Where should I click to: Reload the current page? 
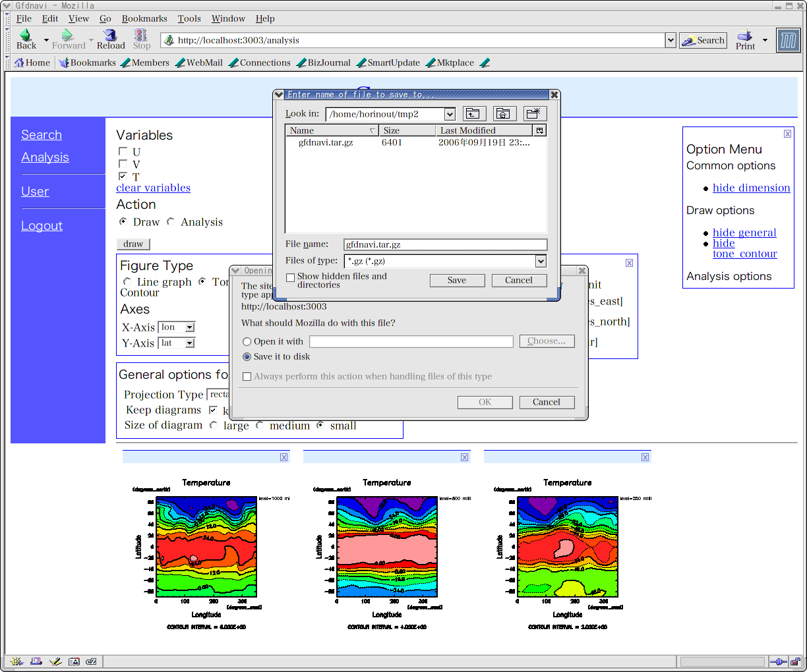(111, 40)
